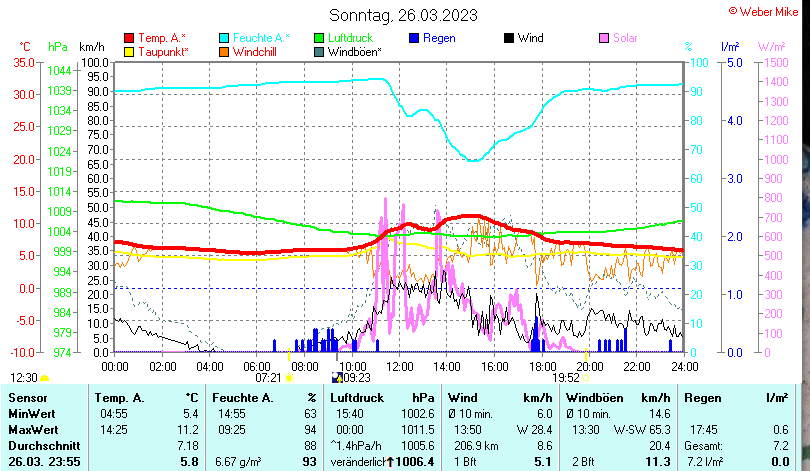The image size is (810, 471).
Task: Click the maximum pressure value 1011.5
Action: point(417,430)
